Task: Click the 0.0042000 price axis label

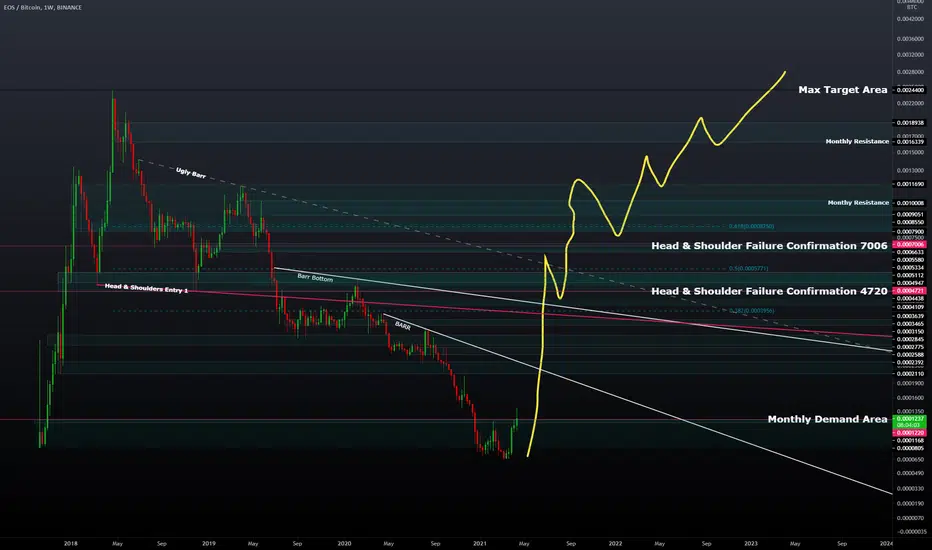Action: tap(910, 19)
